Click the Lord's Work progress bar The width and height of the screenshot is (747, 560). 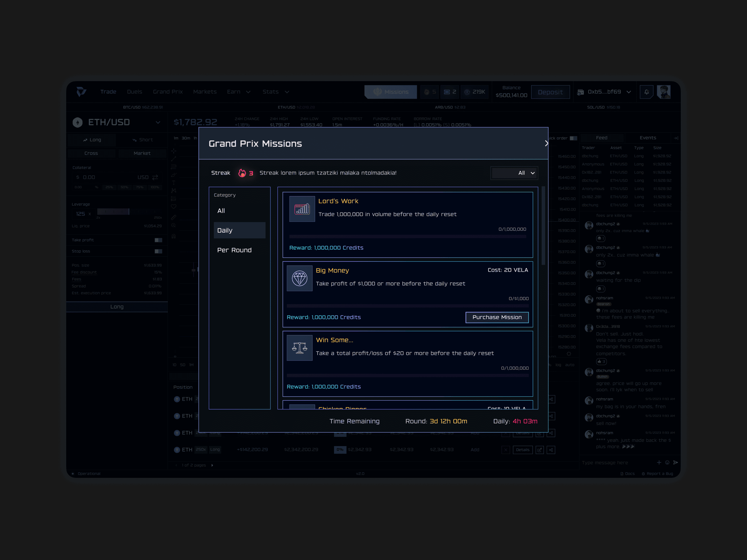pos(408,237)
